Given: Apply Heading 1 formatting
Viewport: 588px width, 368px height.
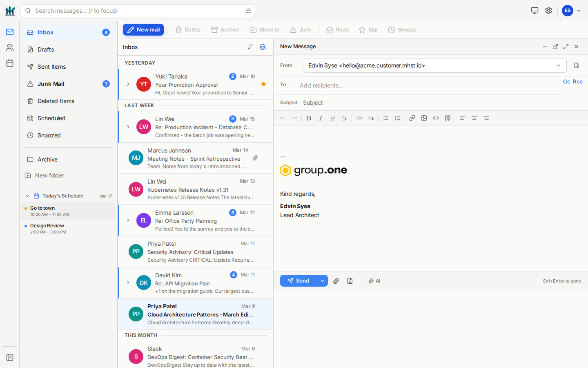Looking at the screenshot, I should tap(359, 118).
